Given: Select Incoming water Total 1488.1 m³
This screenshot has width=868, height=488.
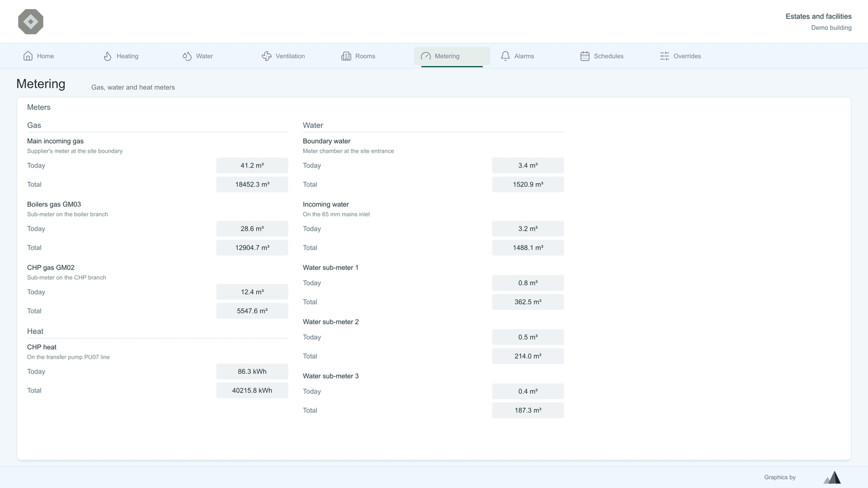Looking at the screenshot, I should coord(528,248).
